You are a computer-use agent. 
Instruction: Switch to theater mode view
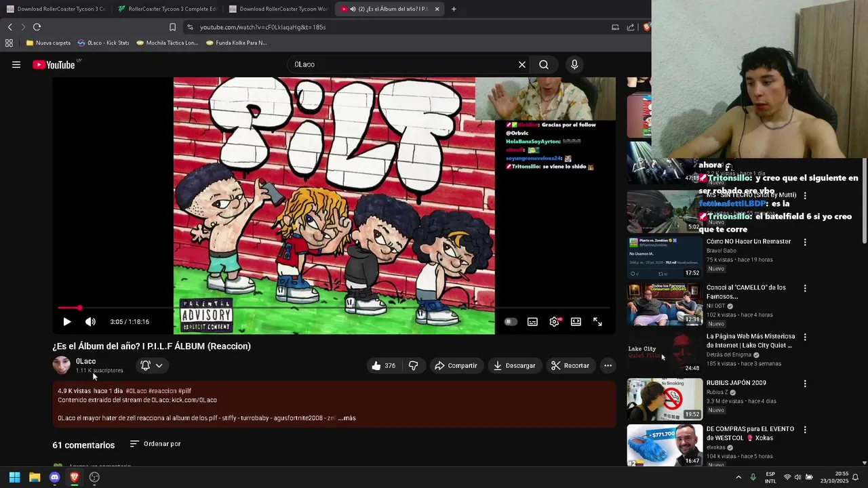(x=576, y=322)
